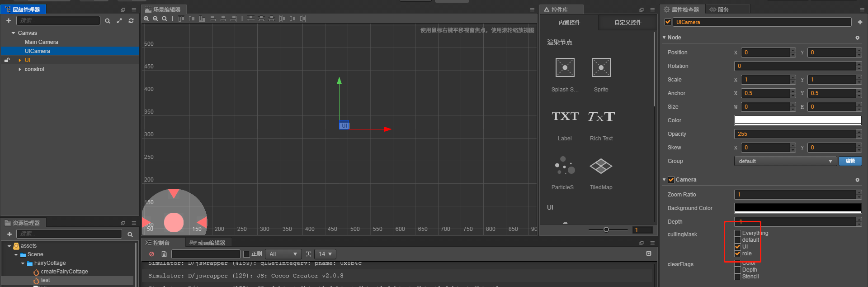This screenshot has height=287, width=868.
Task: Collapse the FairyCottage folder in assets
Action: 23,263
